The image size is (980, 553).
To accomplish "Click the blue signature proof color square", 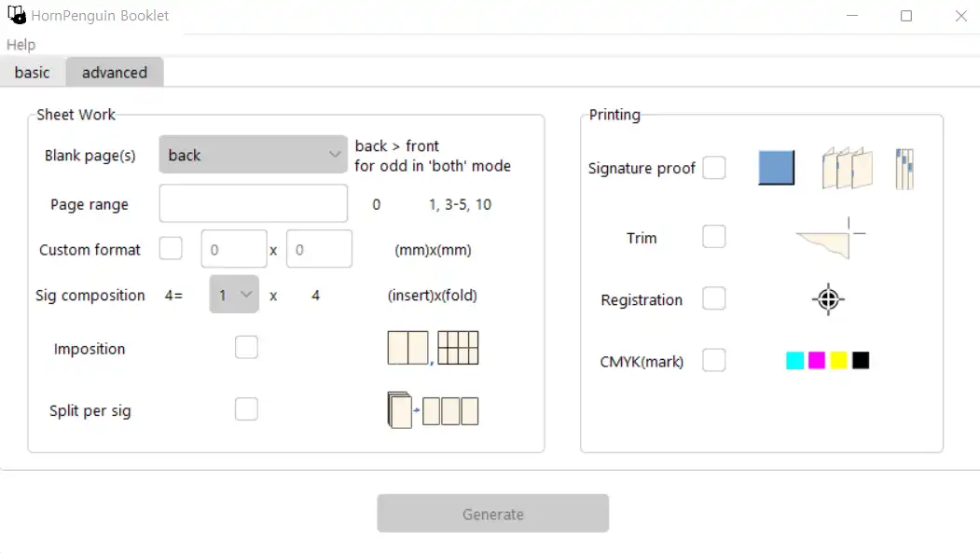I will click(x=777, y=168).
